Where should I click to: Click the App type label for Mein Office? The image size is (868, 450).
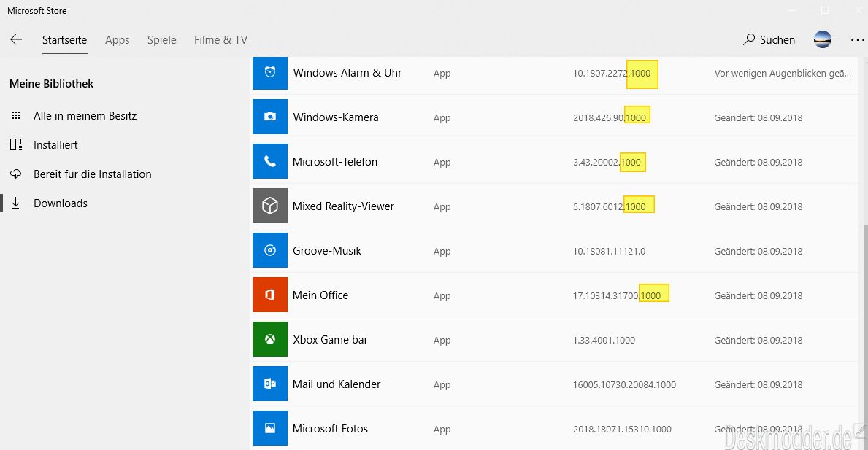coord(442,296)
